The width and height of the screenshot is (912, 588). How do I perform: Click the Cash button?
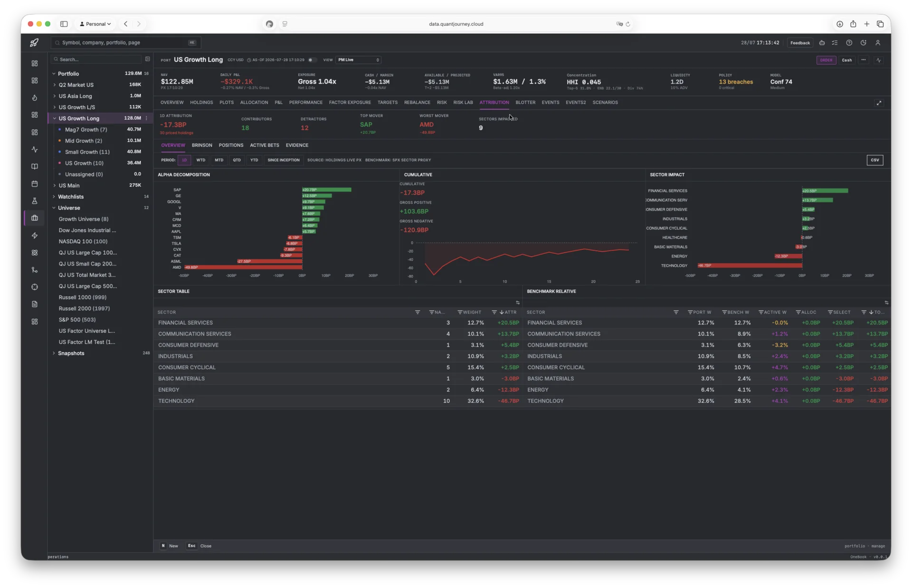click(846, 60)
